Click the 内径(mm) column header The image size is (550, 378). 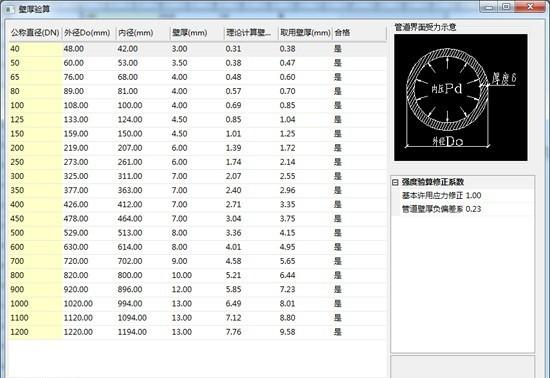[143, 33]
